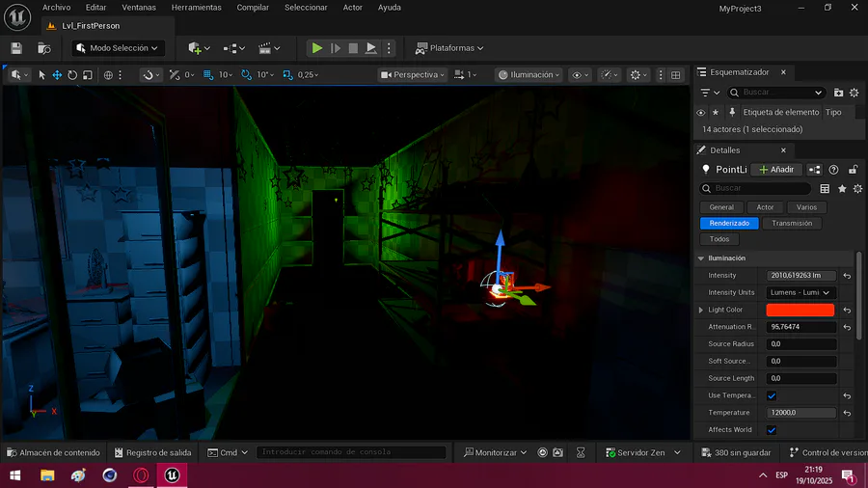
Task: Stop the simulation with the stop button
Action: 353,48
